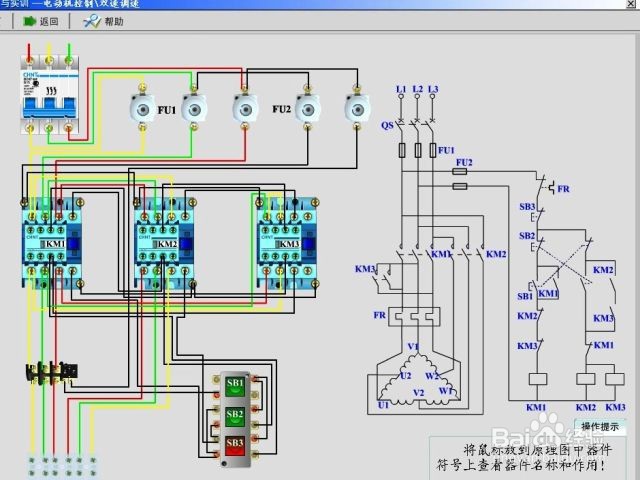The width and height of the screenshot is (640, 480).
Task: Click the L2 terminal label
Action: coord(417,89)
